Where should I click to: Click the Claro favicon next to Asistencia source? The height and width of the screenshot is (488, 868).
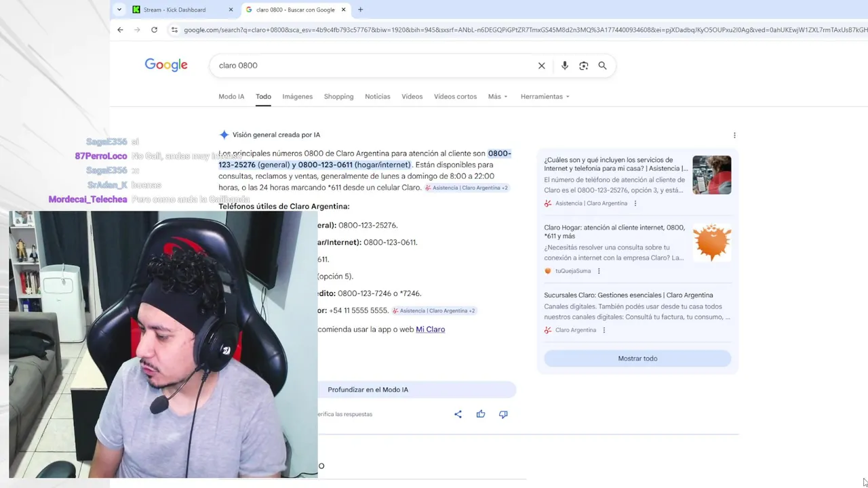click(548, 203)
